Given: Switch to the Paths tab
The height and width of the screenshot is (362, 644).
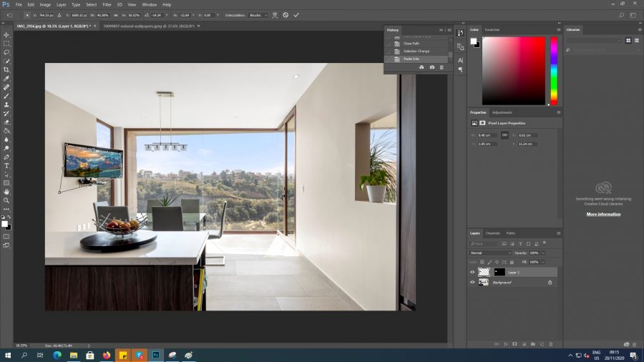Looking at the screenshot, I should click(x=510, y=233).
